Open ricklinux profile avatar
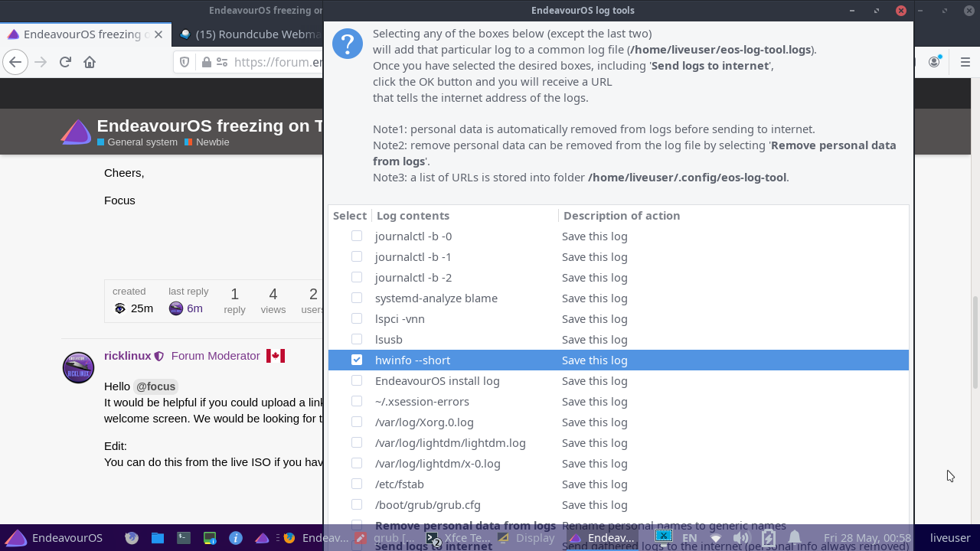Image resolution: width=980 pixels, height=551 pixels. point(78,368)
